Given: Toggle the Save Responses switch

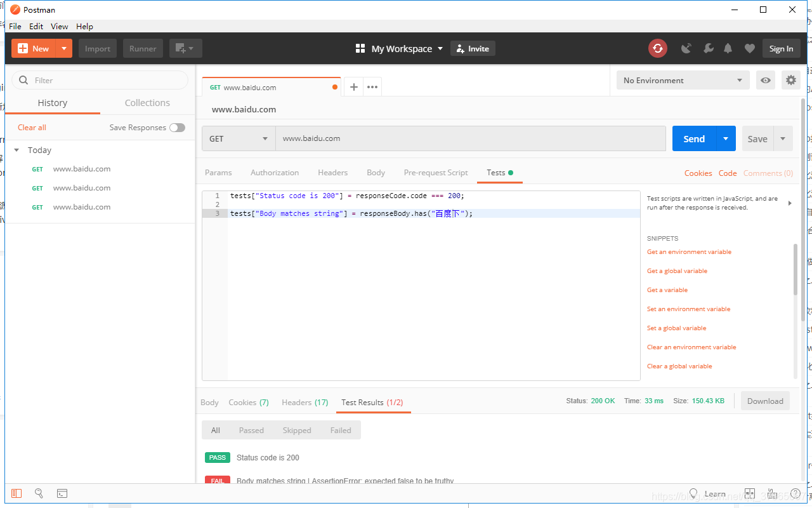Looking at the screenshot, I should [177, 128].
